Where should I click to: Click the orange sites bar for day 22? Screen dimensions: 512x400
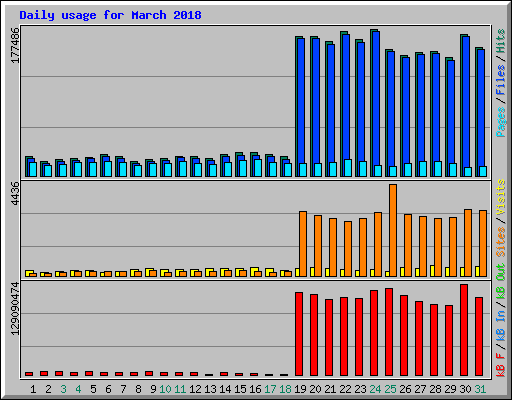pyautogui.click(x=348, y=249)
